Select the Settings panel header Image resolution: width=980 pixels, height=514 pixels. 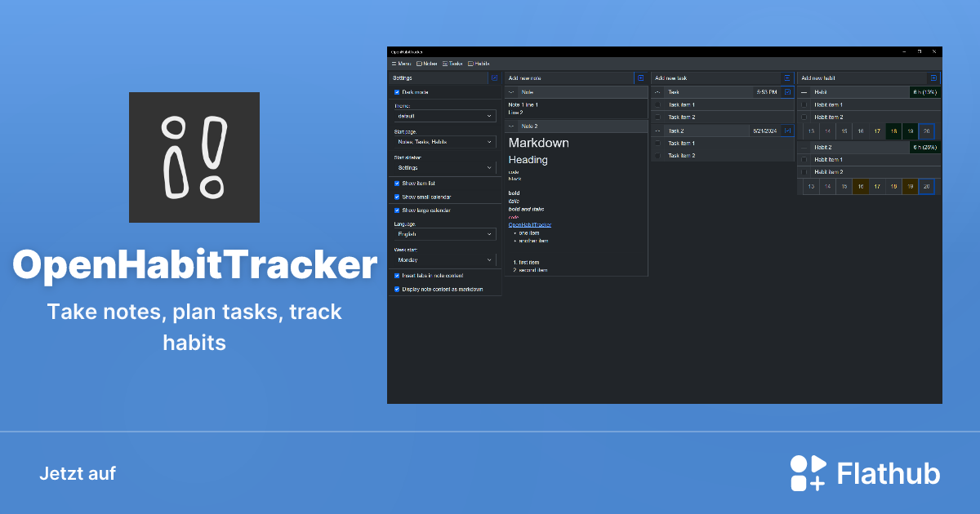point(404,78)
